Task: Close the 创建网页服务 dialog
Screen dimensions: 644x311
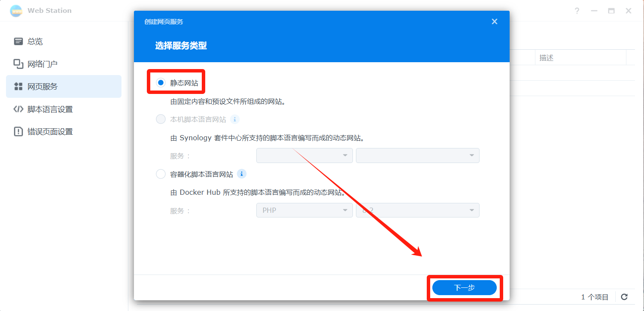Action: click(495, 21)
